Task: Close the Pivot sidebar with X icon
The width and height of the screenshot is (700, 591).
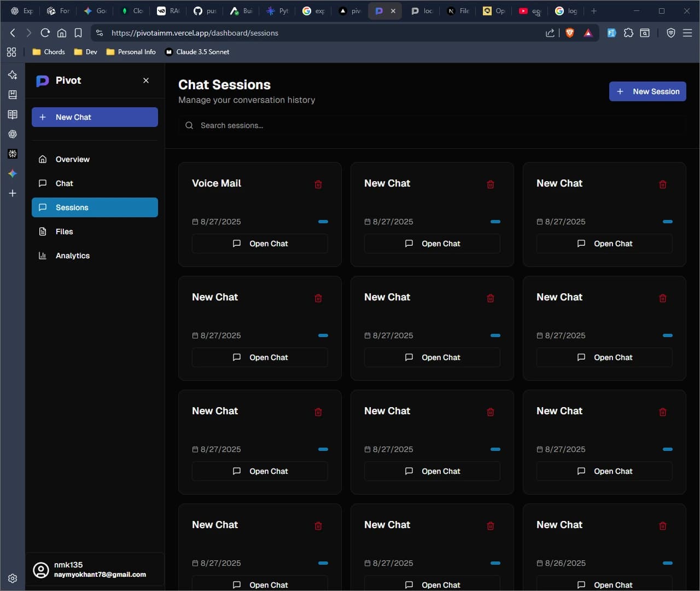Action: (146, 80)
